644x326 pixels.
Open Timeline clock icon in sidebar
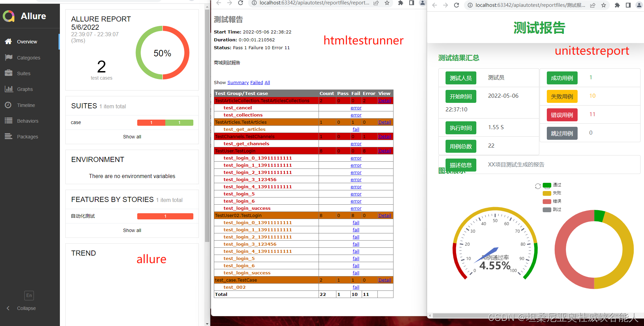click(9, 105)
